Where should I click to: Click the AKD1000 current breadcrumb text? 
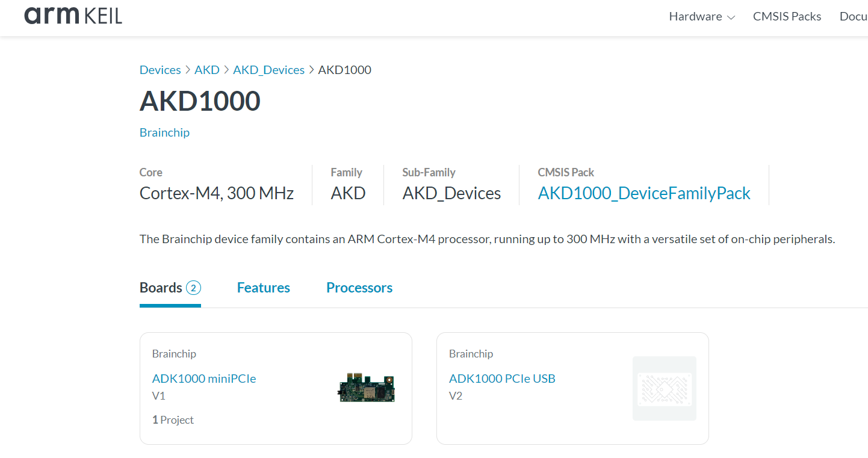coord(345,70)
